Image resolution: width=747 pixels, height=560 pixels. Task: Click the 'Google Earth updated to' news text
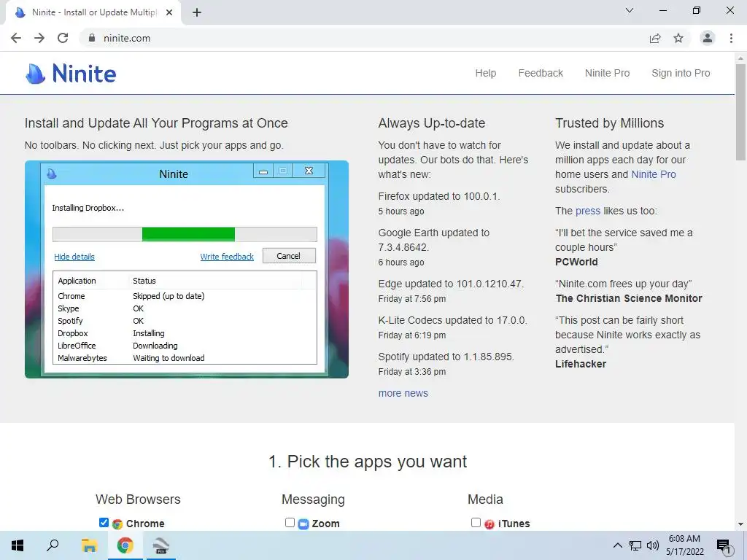[433, 233]
